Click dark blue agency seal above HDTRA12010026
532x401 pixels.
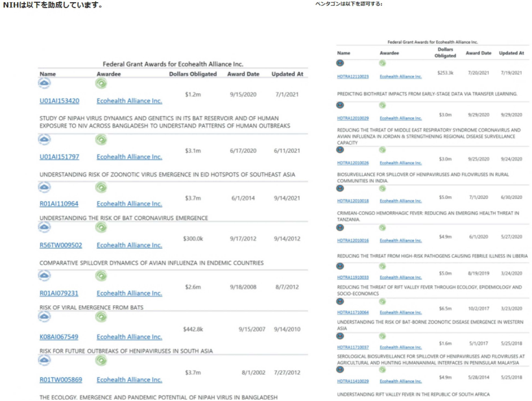coord(340,150)
